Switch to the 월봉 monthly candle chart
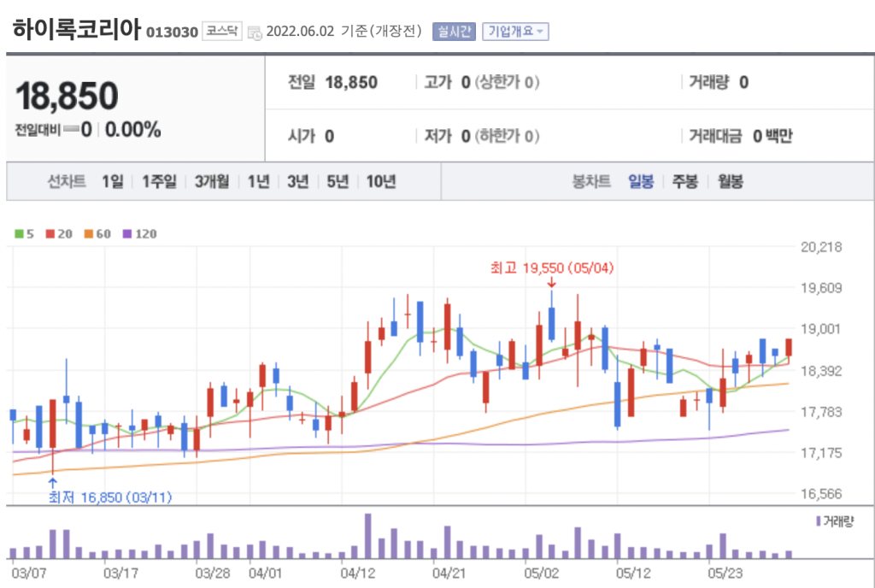This screenshot has height=588, width=875. point(731,181)
